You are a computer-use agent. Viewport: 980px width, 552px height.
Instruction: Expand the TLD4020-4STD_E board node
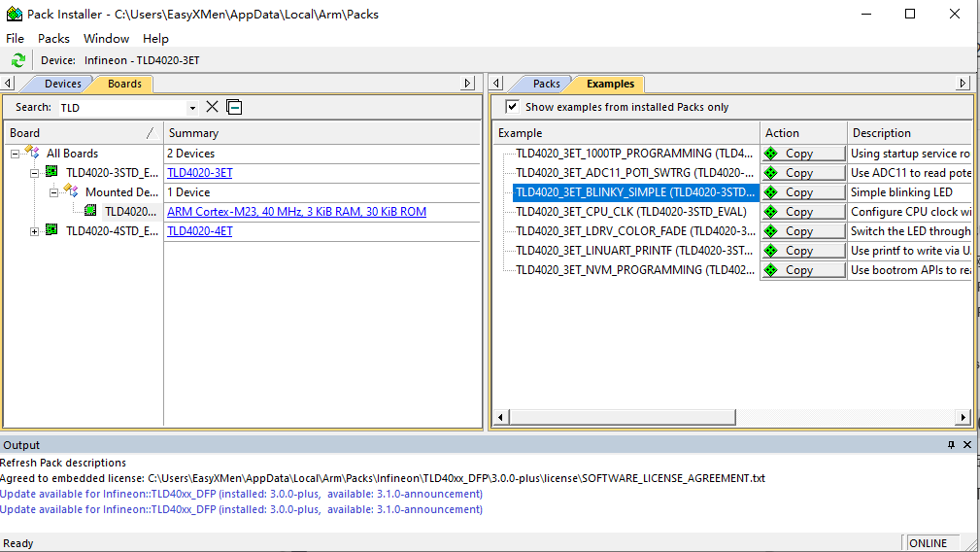tap(34, 231)
